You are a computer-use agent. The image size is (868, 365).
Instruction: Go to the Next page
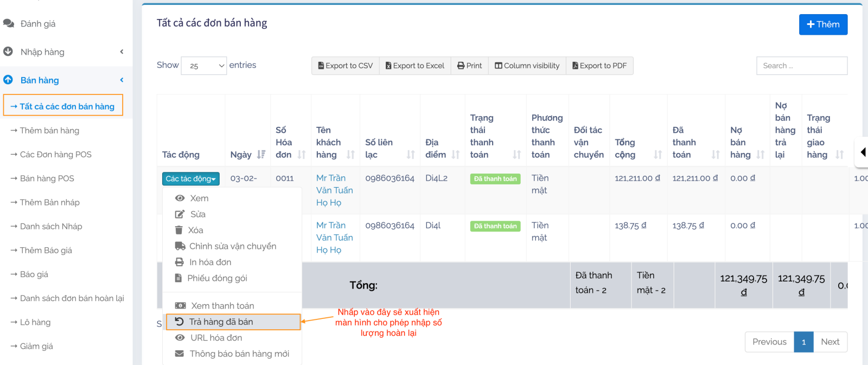pyautogui.click(x=829, y=342)
